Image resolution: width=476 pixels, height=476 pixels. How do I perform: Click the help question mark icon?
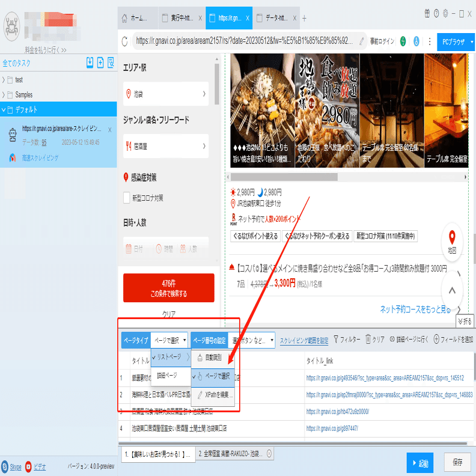pos(436,13)
